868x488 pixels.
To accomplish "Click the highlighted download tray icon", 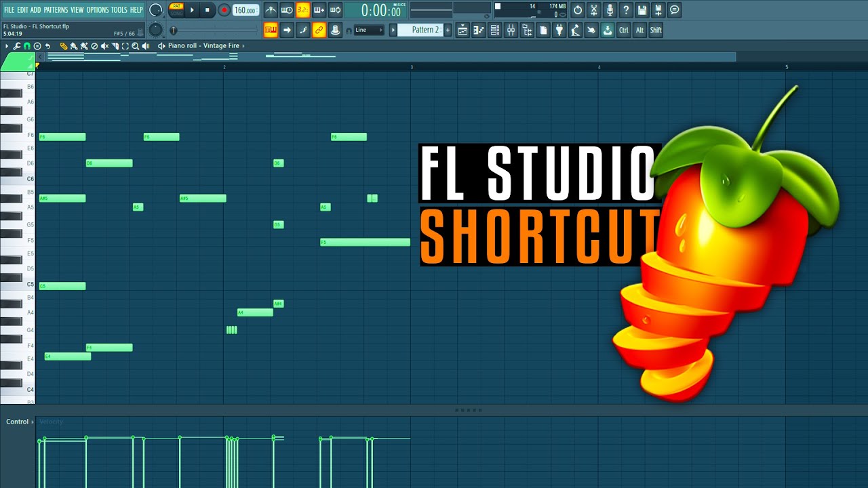I will [x=608, y=30].
